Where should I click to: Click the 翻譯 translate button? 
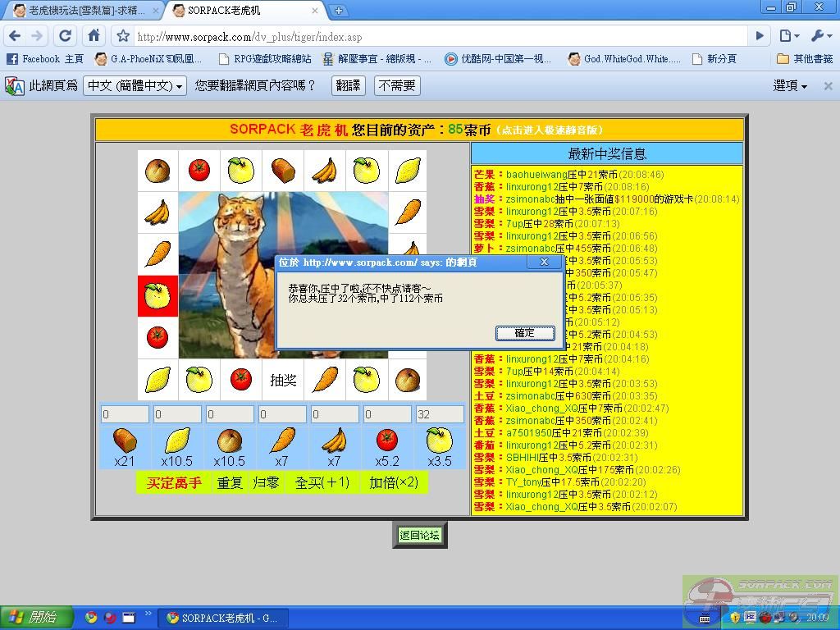coord(348,85)
